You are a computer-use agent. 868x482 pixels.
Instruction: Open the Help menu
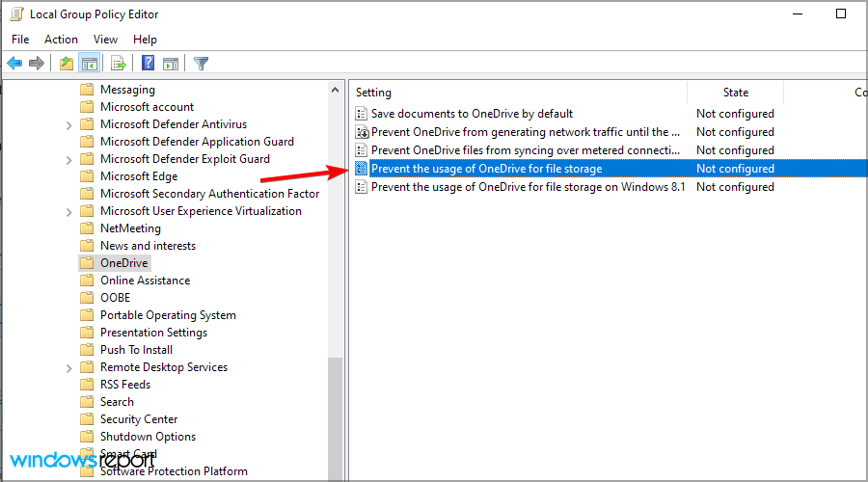pyautogui.click(x=145, y=40)
